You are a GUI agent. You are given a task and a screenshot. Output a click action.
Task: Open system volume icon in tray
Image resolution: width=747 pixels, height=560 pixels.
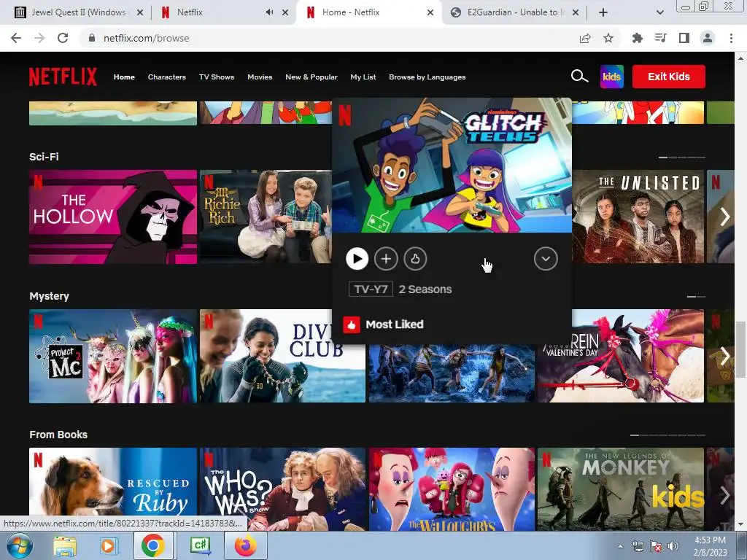673,546
